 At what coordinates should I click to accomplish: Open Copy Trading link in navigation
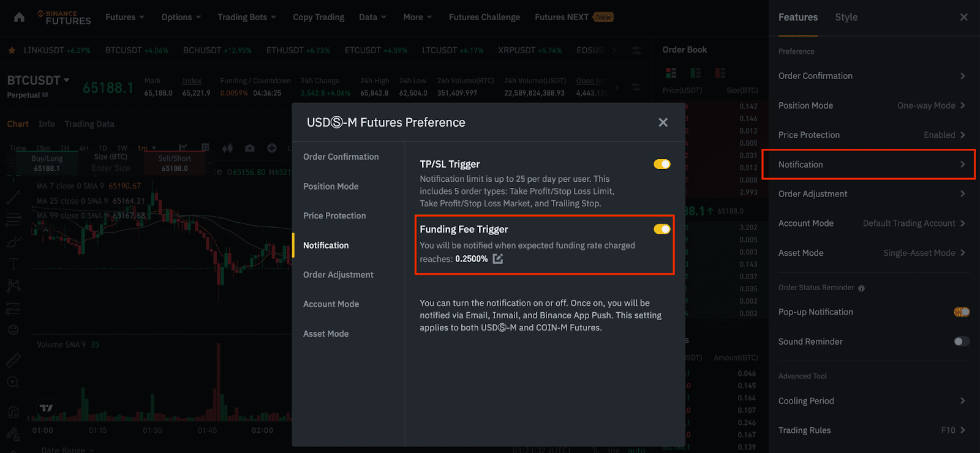[318, 17]
